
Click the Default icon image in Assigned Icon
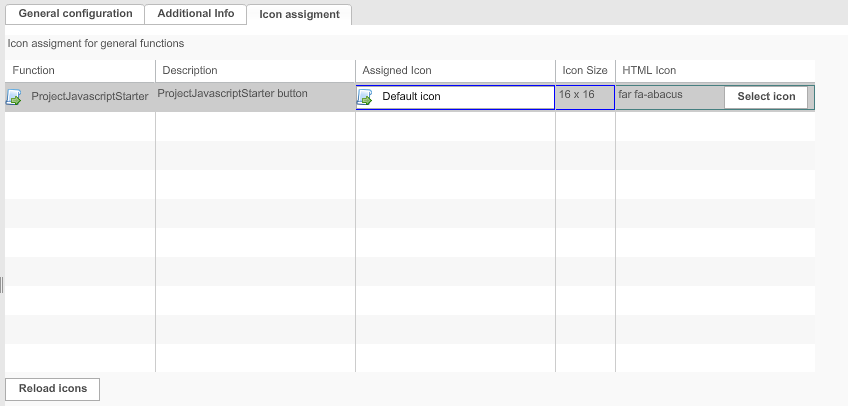coord(366,97)
